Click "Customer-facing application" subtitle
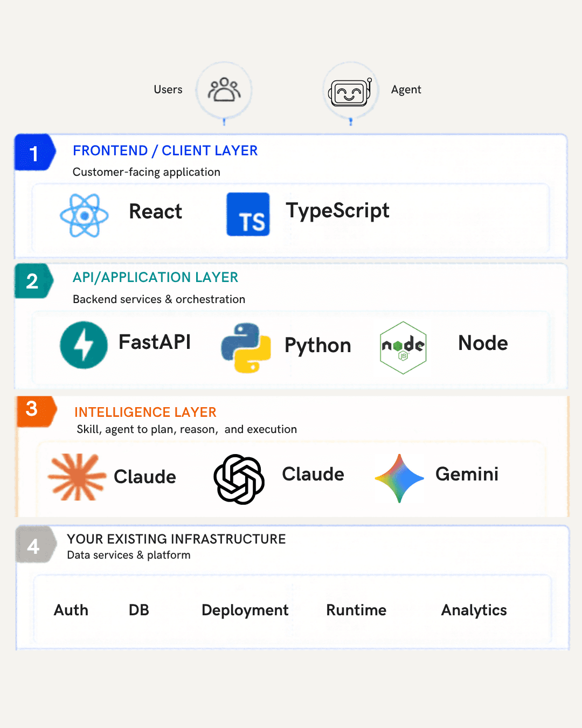The width and height of the screenshot is (582, 728). coord(147,172)
